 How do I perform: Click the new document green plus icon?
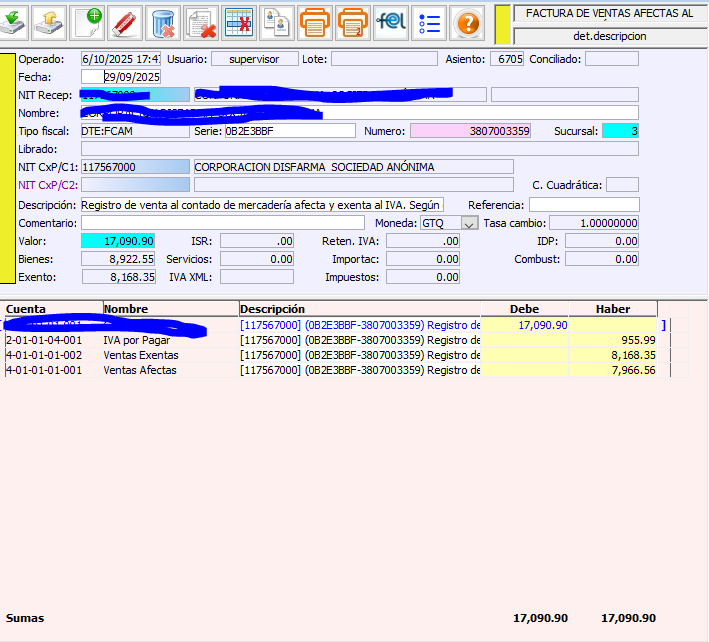click(89, 21)
